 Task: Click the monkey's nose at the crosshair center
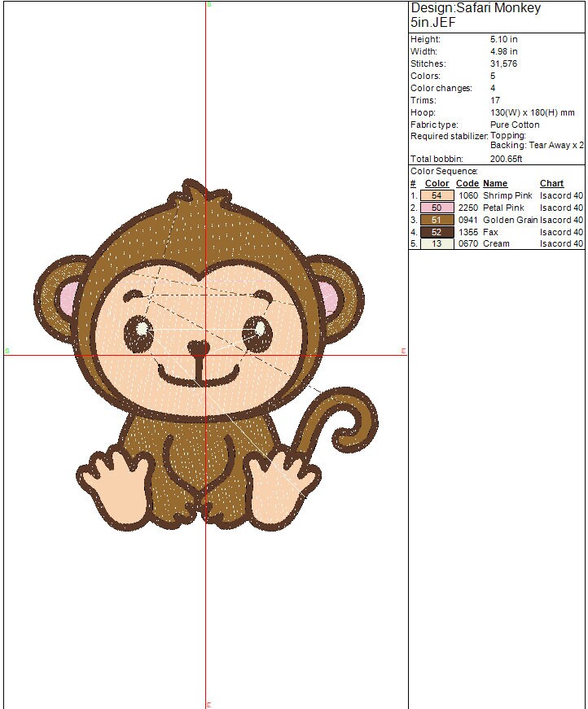[x=200, y=349]
